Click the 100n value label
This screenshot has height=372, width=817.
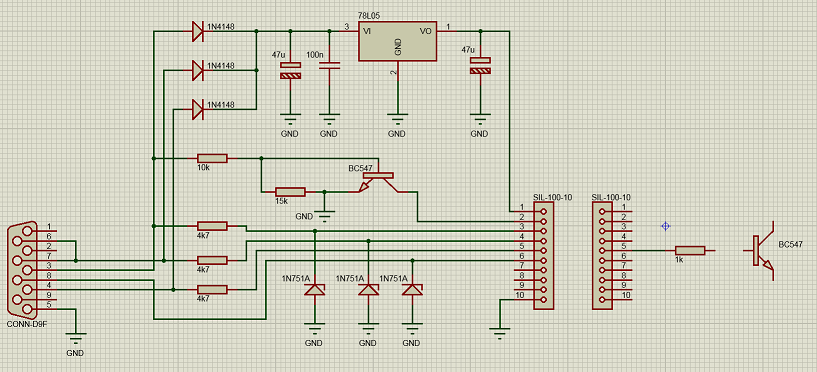(x=315, y=54)
